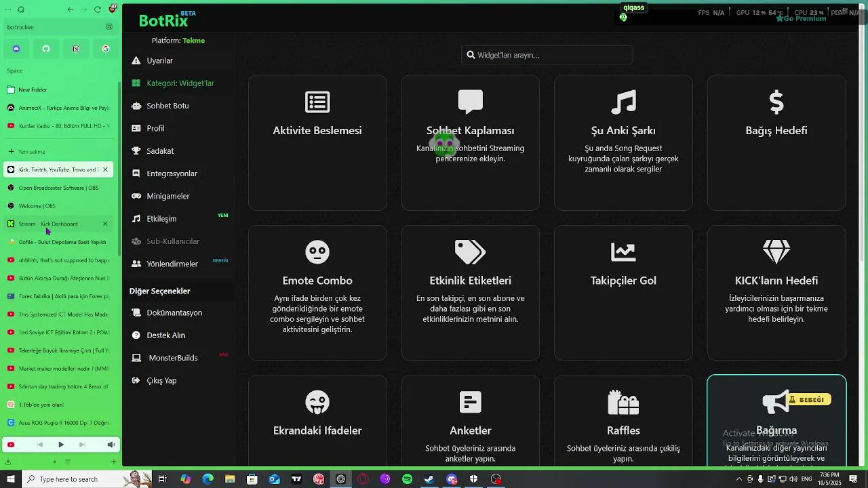Image resolution: width=868 pixels, height=488 pixels.
Task: Open the Bağış Hedefi dollar widget
Action: (776, 143)
